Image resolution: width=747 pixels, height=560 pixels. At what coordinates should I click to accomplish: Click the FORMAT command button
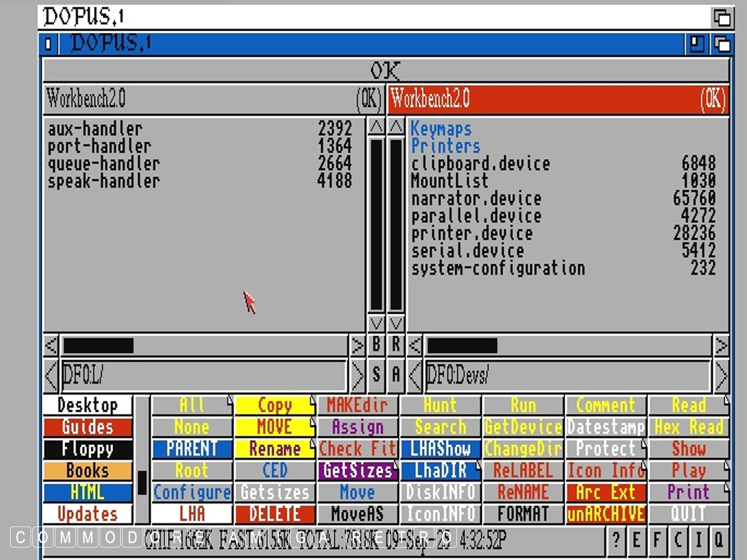[x=524, y=514]
